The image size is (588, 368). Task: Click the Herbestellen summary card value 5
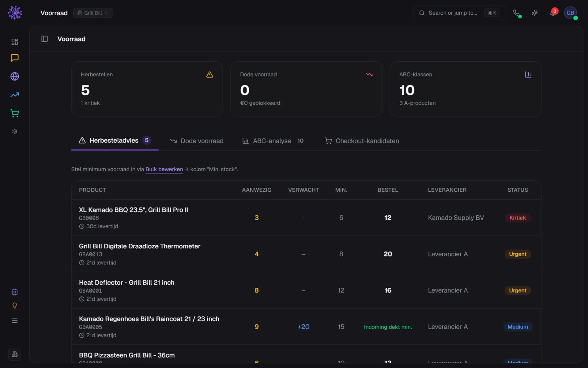pos(85,90)
